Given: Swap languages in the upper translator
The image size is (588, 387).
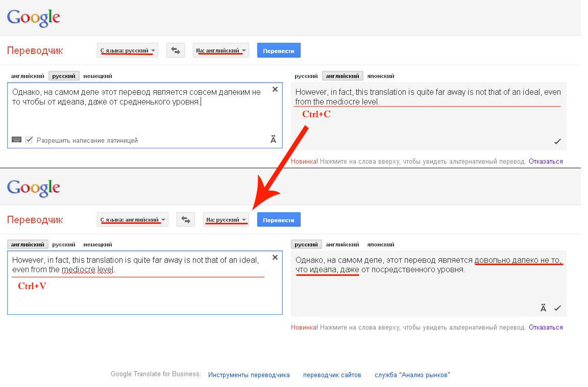Looking at the screenshot, I should point(176,50).
